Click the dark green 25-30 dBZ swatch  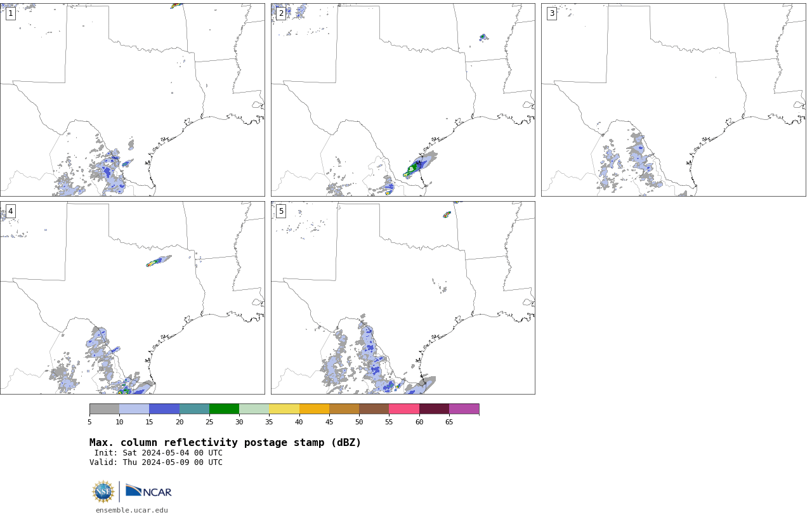tap(224, 409)
